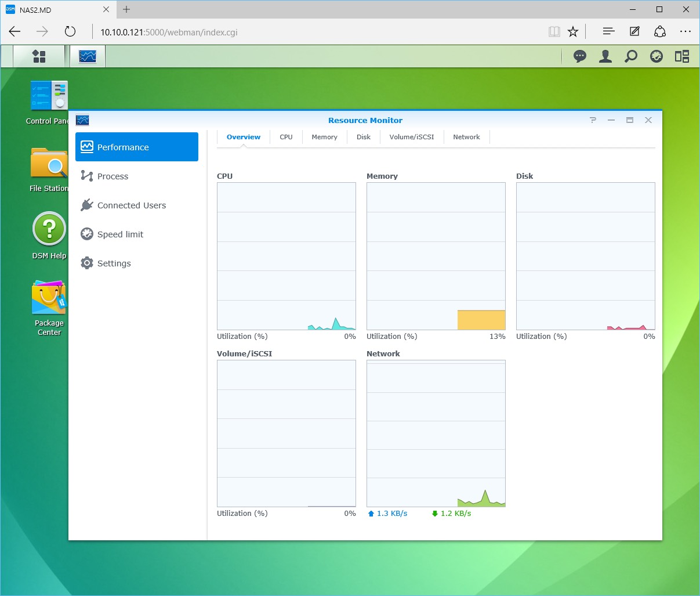This screenshot has width=700, height=596.
Task: Switch to the Volume/iSCSI tab
Action: tap(412, 137)
